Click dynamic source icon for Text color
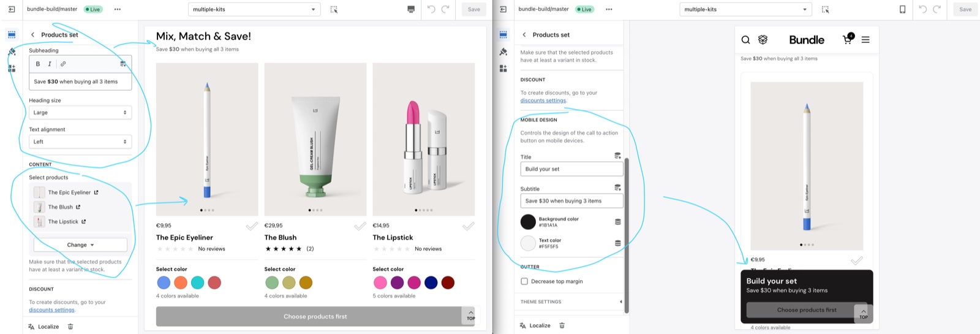980x334 pixels. 617,243
